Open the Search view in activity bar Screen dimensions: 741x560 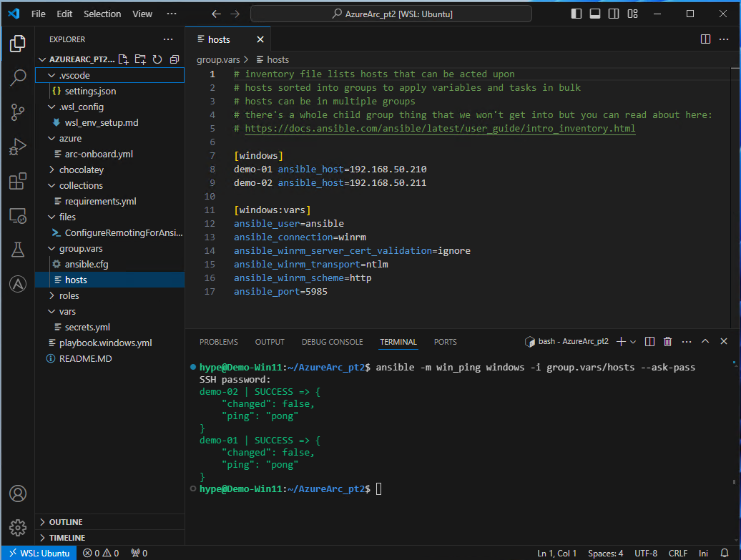click(x=18, y=78)
